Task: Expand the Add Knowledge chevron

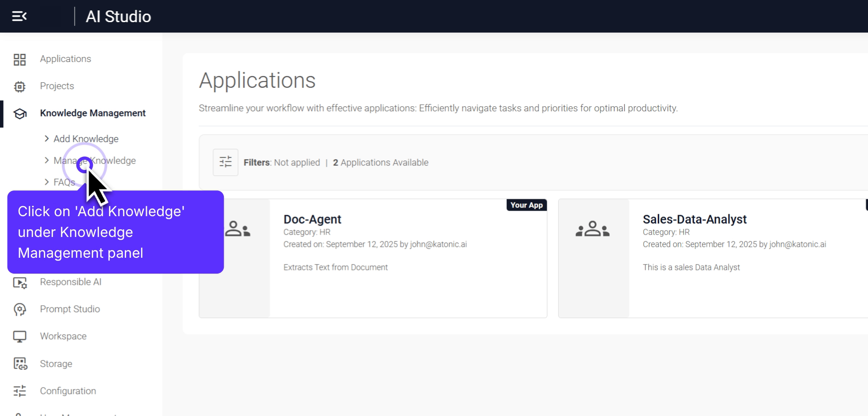Action: (47, 139)
